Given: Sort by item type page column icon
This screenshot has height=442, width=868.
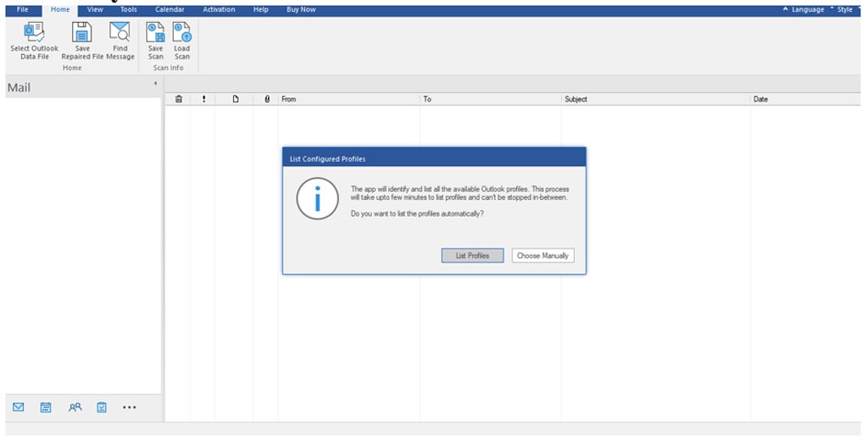Looking at the screenshot, I should pos(236,99).
